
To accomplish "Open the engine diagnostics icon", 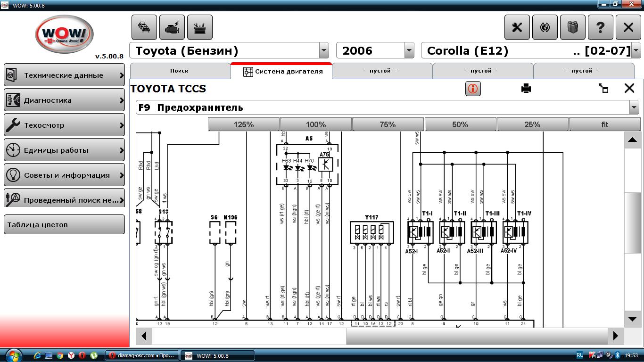I will pos(172,27).
